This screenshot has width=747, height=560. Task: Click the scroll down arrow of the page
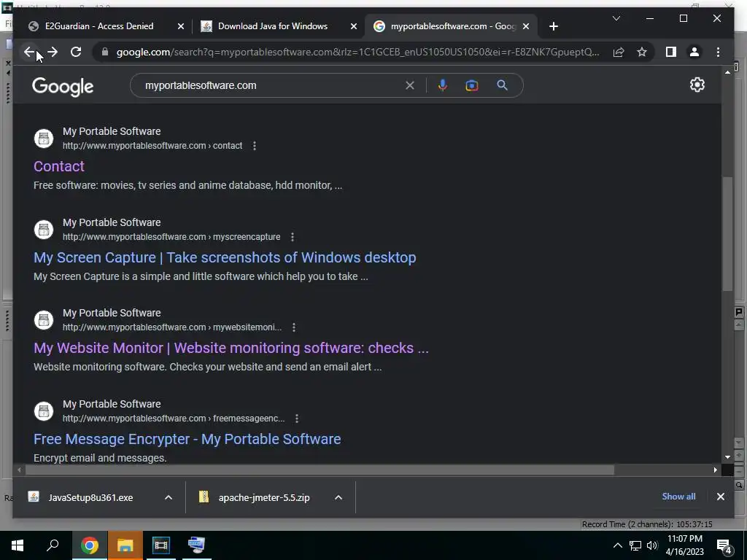(727, 457)
